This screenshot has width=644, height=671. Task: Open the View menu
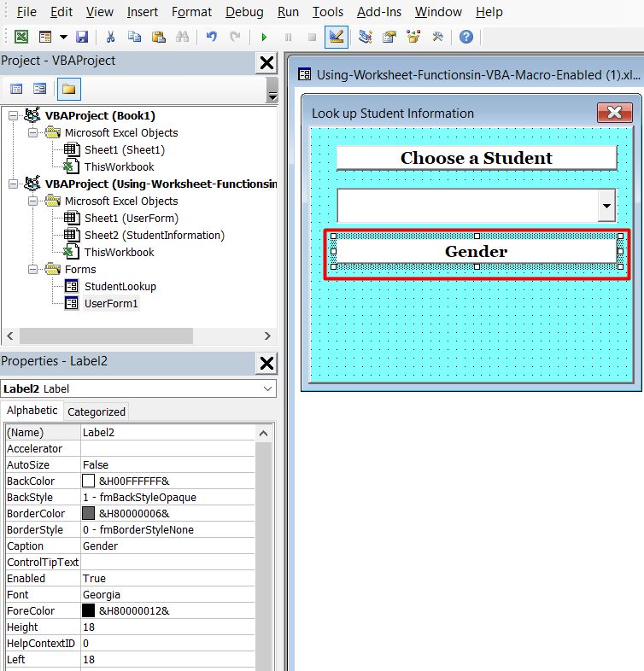(99, 12)
